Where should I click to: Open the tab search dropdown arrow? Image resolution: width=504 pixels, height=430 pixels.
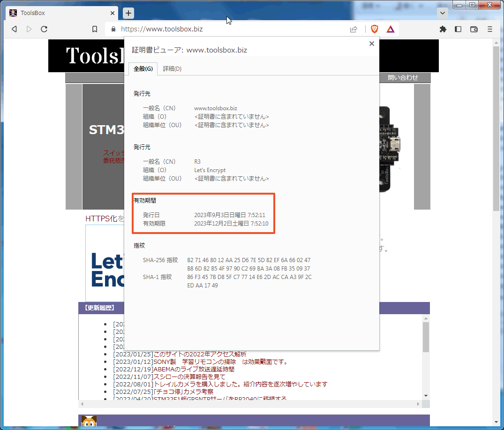(442, 13)
